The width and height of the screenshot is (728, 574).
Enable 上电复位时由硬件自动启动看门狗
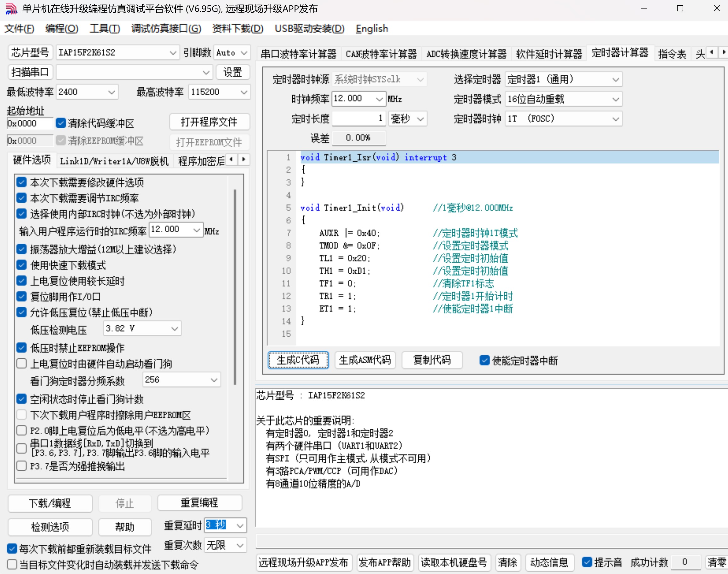21,364
